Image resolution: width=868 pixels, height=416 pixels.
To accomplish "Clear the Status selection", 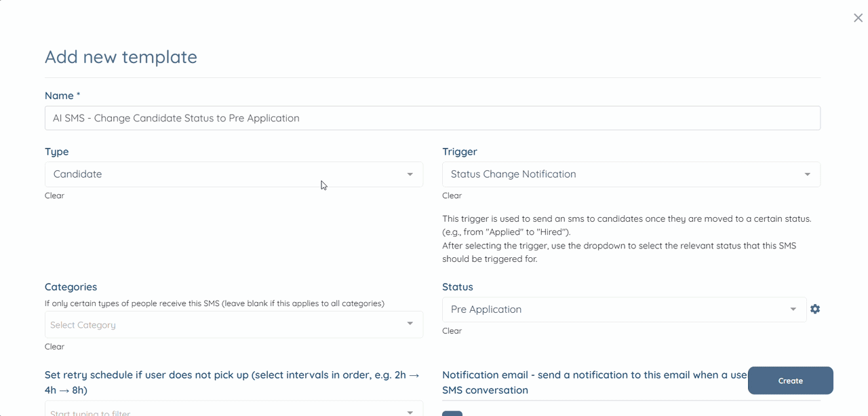I will tap(452, 331).
